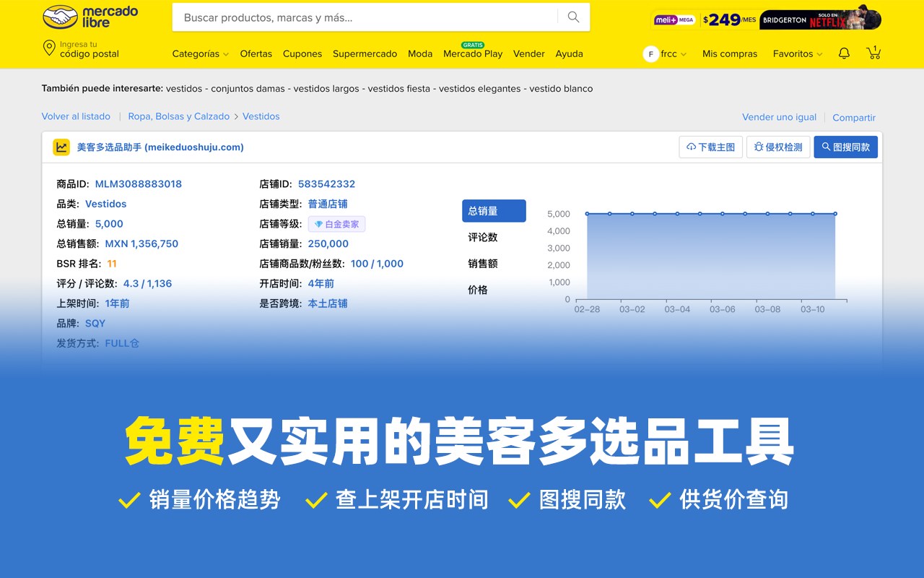Click the conjuntos damas suggestion
The height and width of the screenshot is (578, 924).
pos(249,89)
